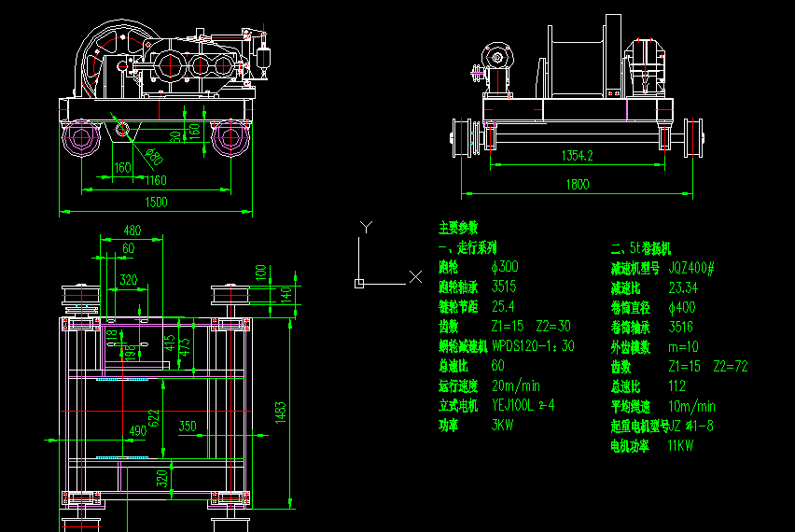Select the 350 dimension text
Image resolution: width=795 pixels, height=532 pixels.
188,426
